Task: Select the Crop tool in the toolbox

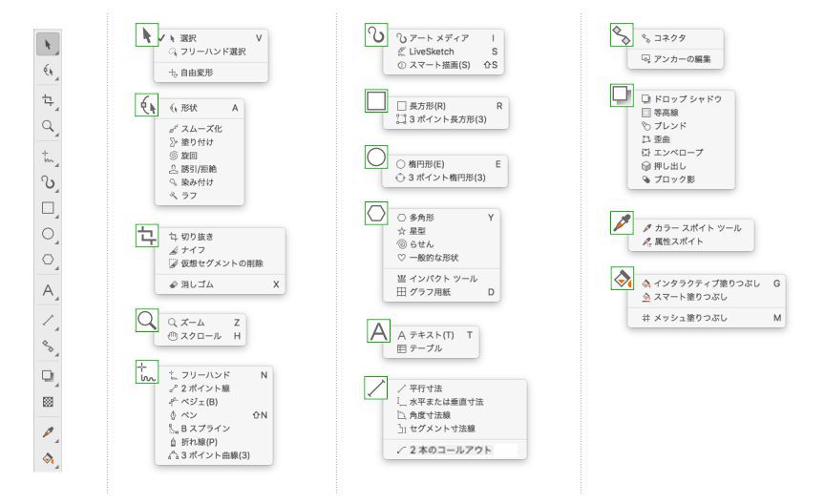Action: point(50,98)
